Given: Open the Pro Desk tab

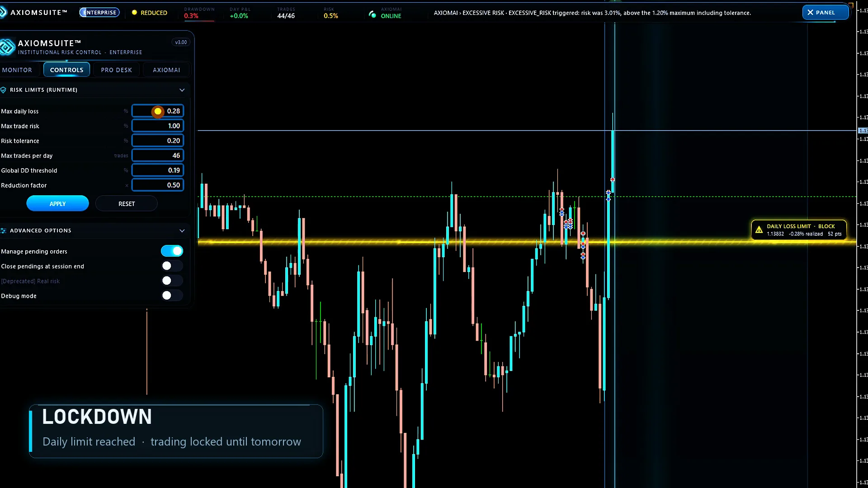Looking at the screenshot, I should click(x=117, y=70).
